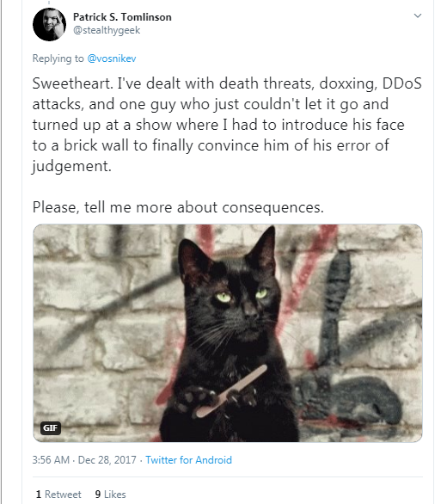Play the black cat GIF
Image resolution: width=441 pixels, height=504 pixels.
[228, 333]
